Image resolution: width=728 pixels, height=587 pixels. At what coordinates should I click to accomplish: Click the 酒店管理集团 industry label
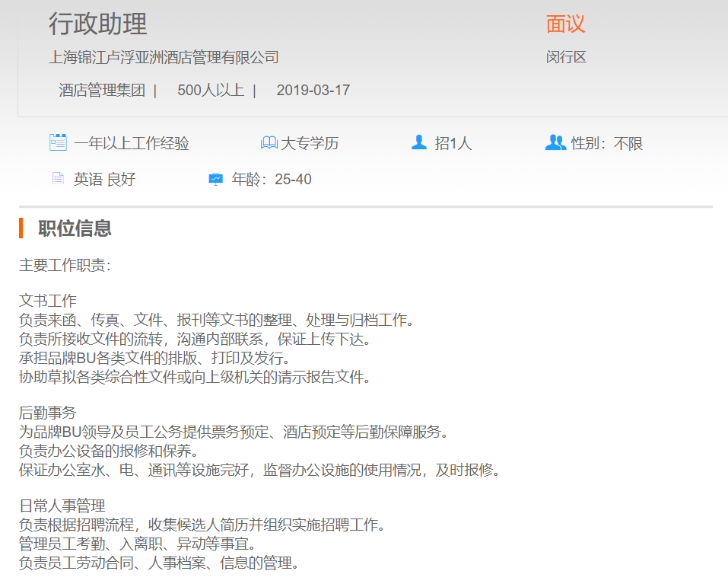point(102,90)
